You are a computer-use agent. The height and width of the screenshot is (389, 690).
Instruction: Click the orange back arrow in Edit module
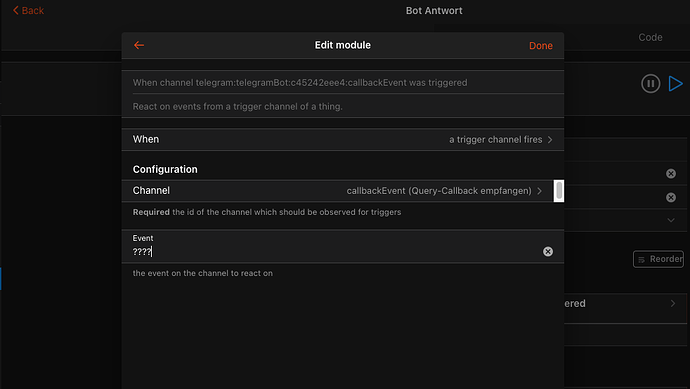click(x=139, y=45)
